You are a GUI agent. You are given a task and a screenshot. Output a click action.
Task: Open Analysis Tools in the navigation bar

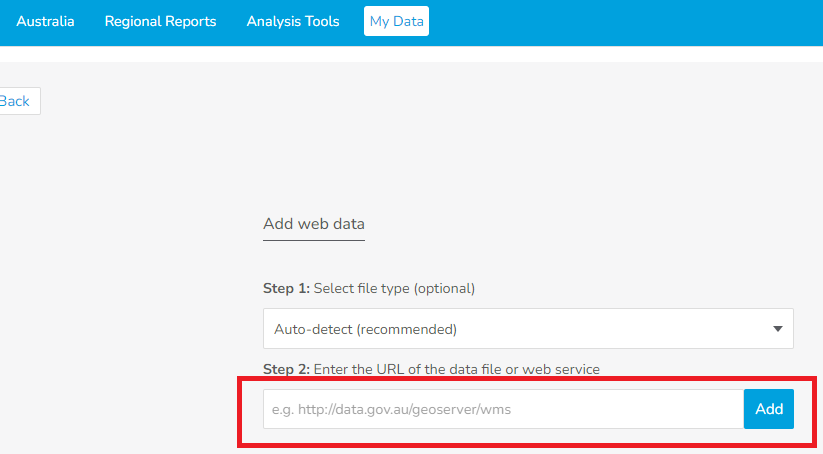pos(293,21)
